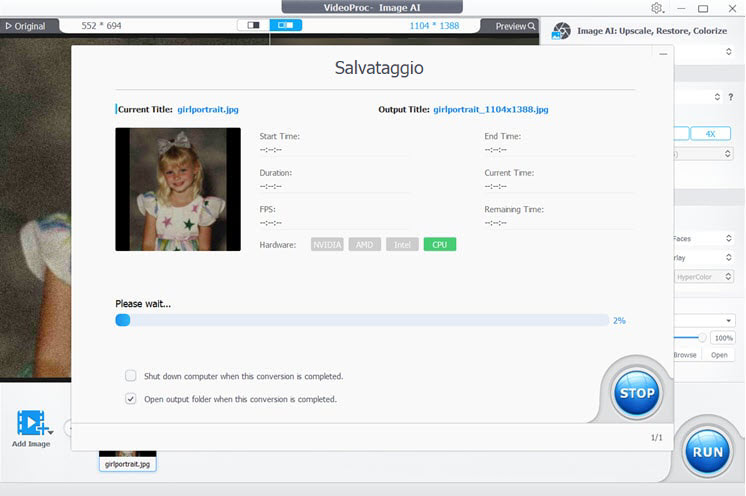The width and height of the screenshot is (746, 496).
Task: Expand the dropdown below the 4X button
Action: 727,154
